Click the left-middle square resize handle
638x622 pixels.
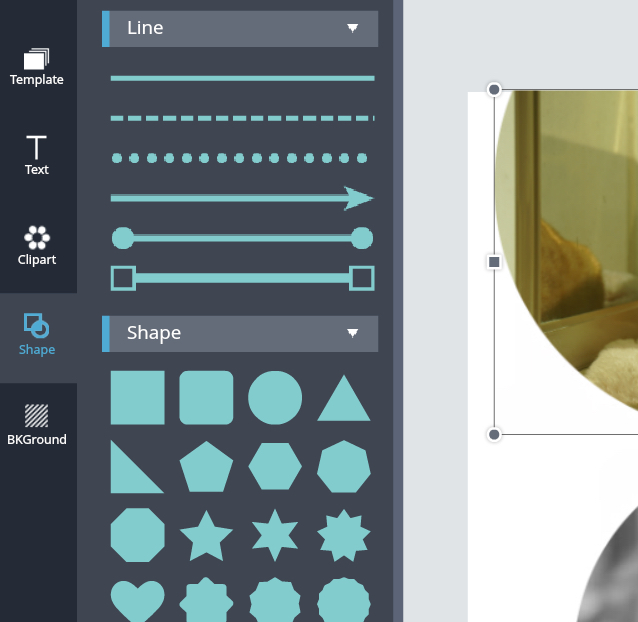(x=494, y=262)
